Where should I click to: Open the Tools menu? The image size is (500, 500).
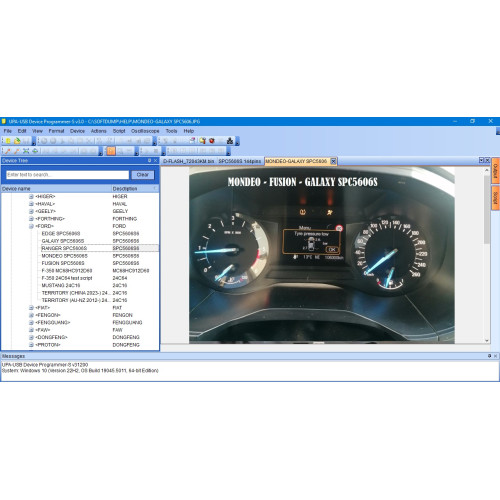[171, 131]
